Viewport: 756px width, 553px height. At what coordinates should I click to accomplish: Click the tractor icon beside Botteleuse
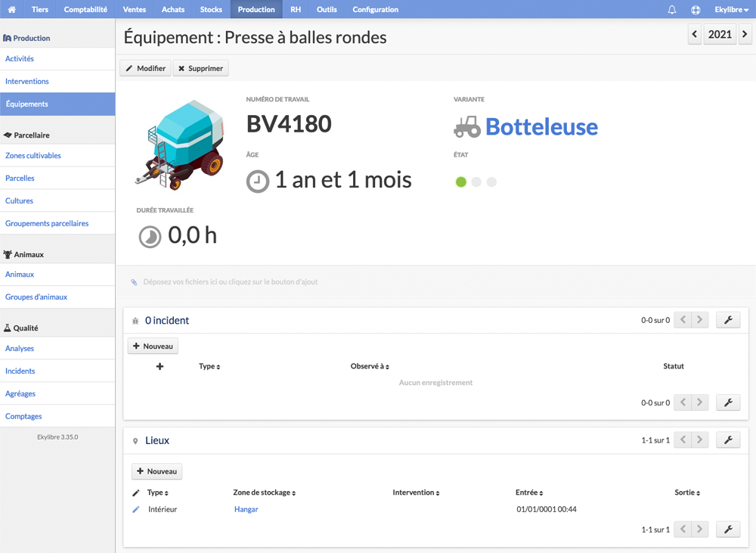(x=466, y=127)
